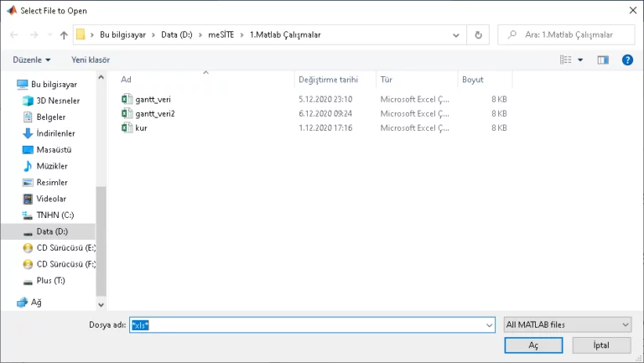Click the search box 'Ara: 1.Matlab Çalışmalar'

[566, 35]
